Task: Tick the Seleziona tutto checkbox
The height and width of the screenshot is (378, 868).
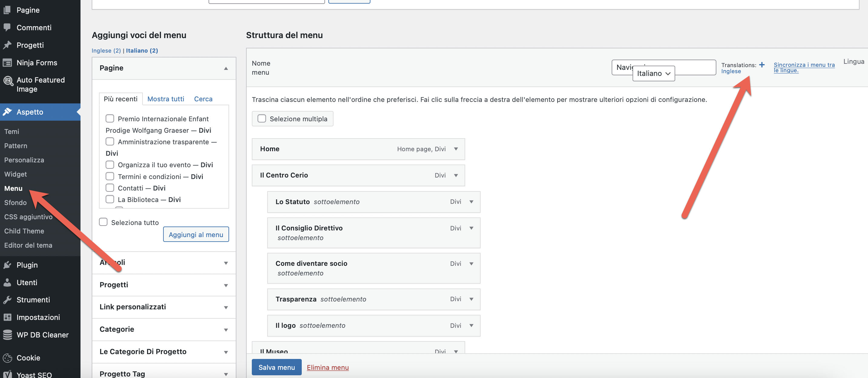Action: click(104, 222)
